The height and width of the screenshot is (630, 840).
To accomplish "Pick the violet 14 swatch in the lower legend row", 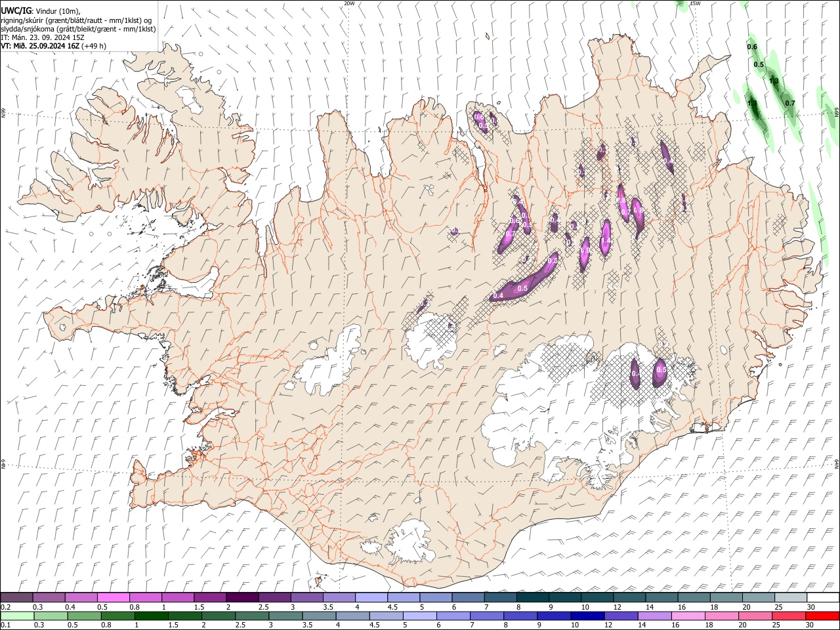I will click(654, 616).
